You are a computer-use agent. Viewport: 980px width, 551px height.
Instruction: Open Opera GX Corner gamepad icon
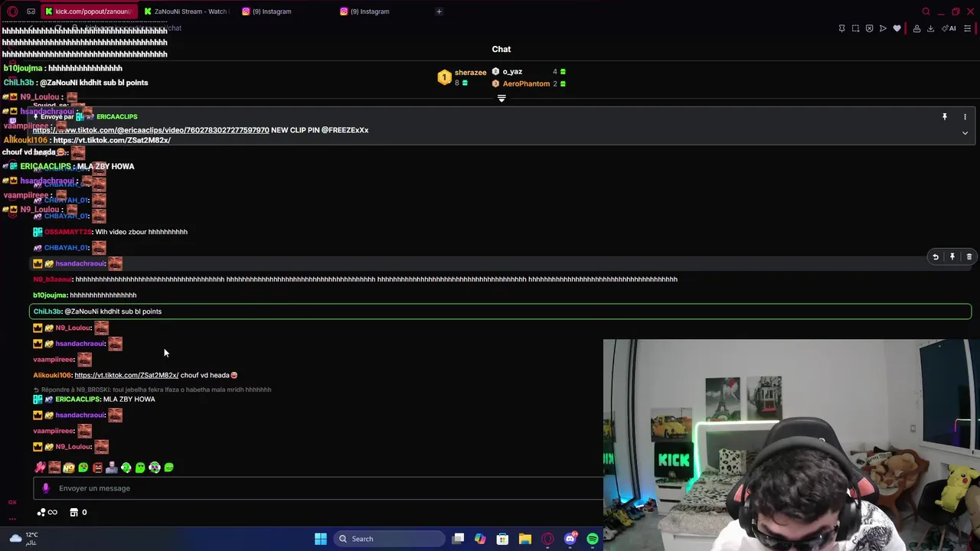click(x=31, y=11)
